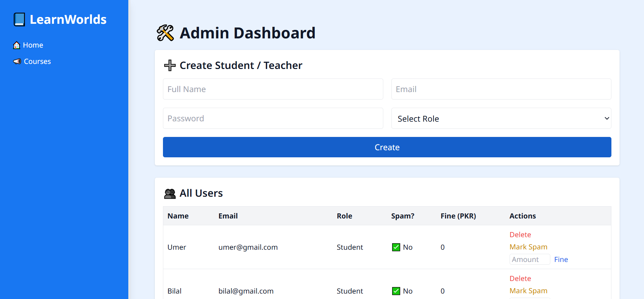
Task: Click the LearnWorlds book logo icon
Action: (x=19, y=19)
